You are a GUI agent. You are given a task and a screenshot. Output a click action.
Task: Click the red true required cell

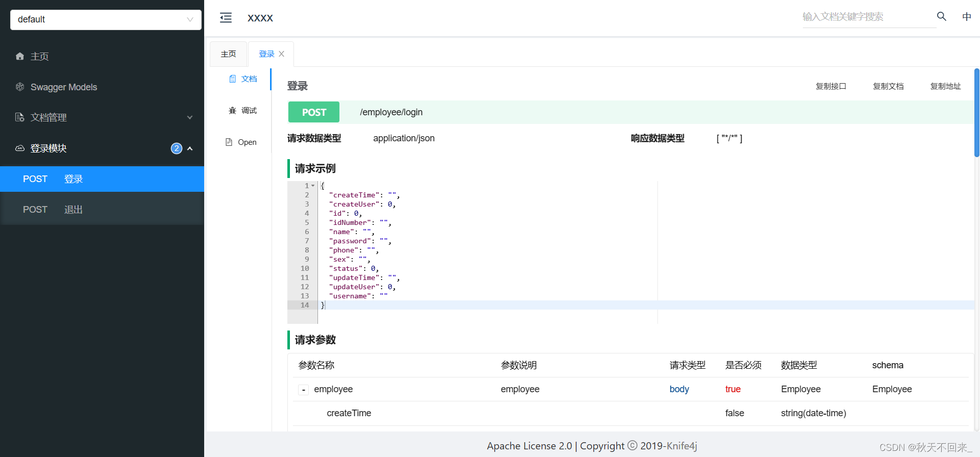(x=732, y=389)
